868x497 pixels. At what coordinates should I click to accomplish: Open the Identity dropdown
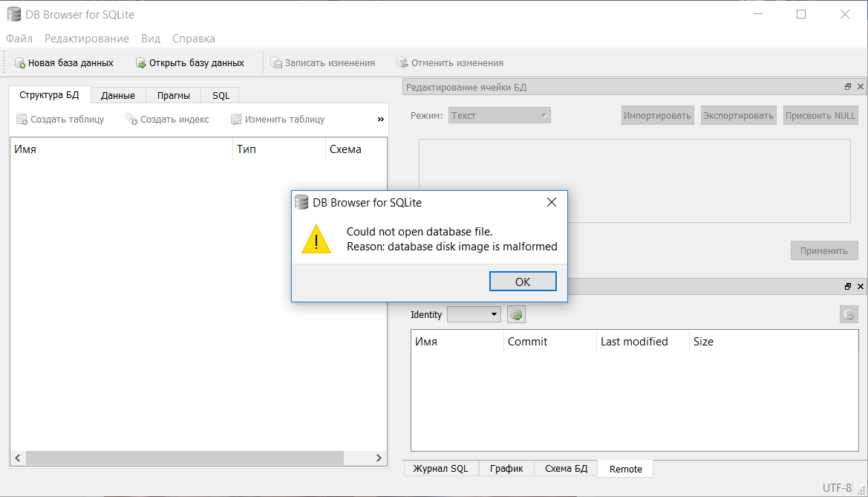click(x=474, y=315)
